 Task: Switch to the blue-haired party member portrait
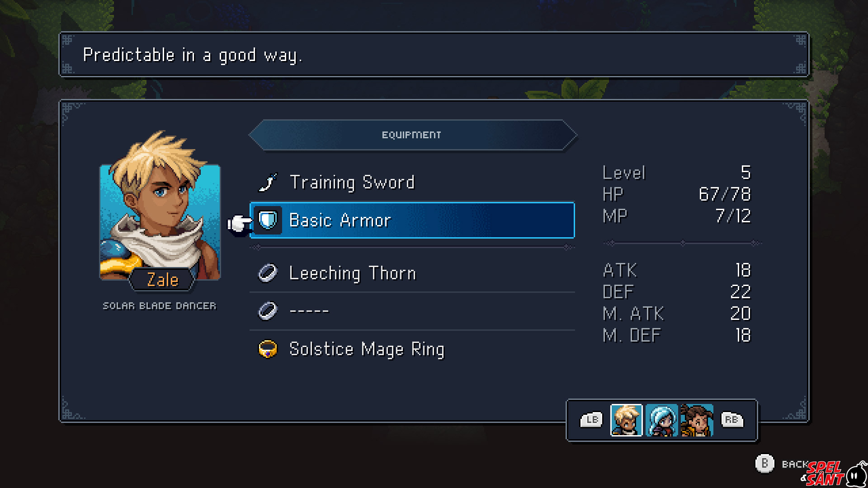662,420
